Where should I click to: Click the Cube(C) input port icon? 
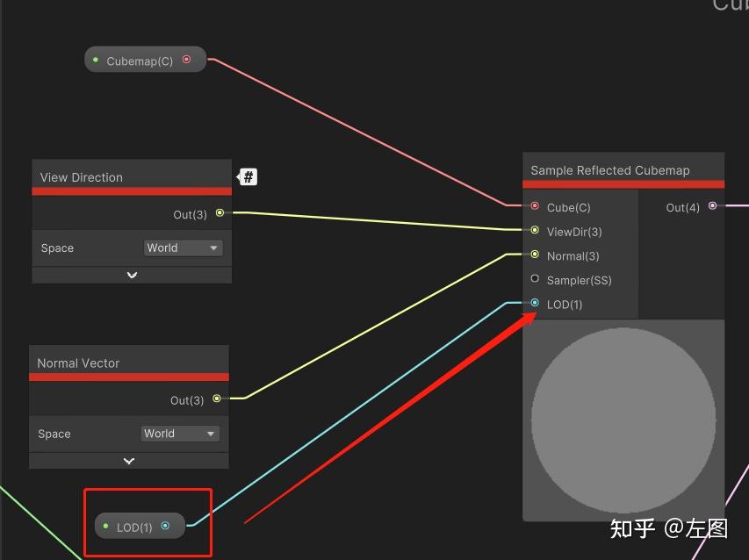[x=535, y=208]
